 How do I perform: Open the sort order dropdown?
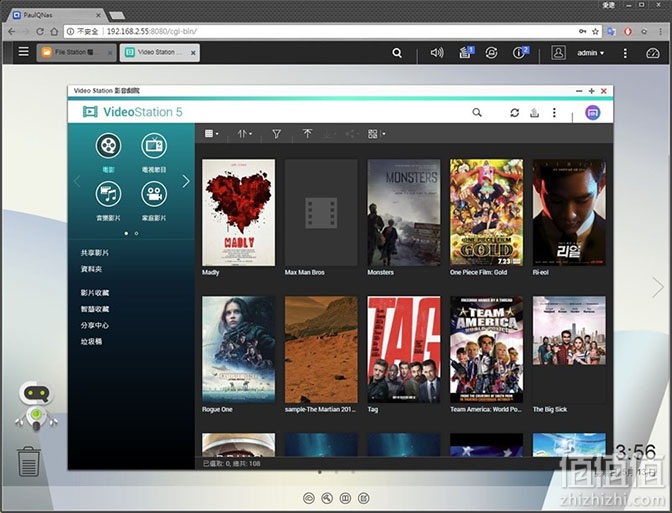(x=245, y=134)
